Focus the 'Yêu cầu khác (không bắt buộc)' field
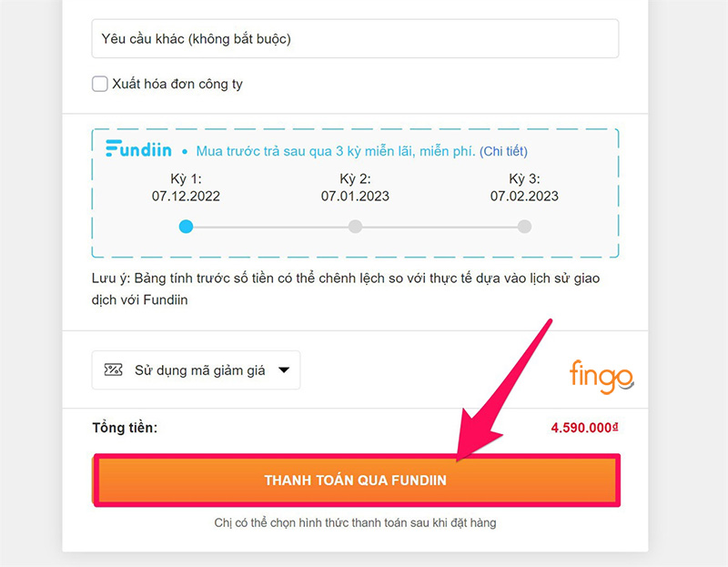The image size is (728, 567). (x=355, y=38)
